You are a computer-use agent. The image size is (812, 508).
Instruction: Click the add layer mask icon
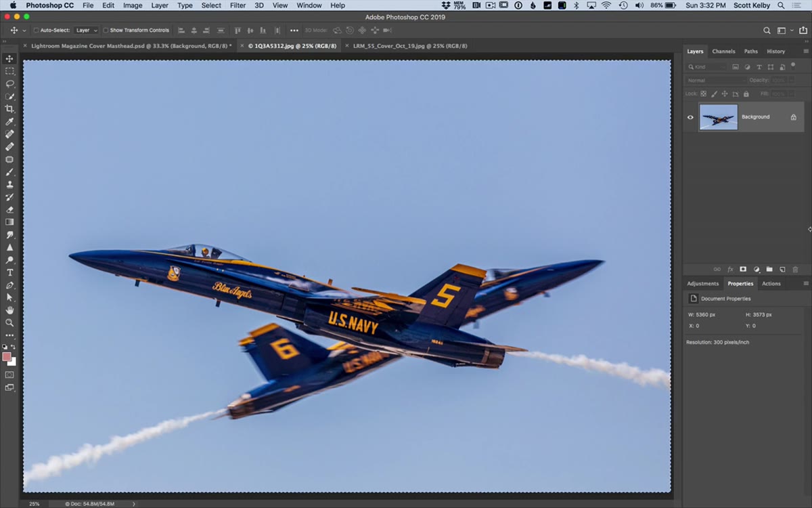(743, 270)
